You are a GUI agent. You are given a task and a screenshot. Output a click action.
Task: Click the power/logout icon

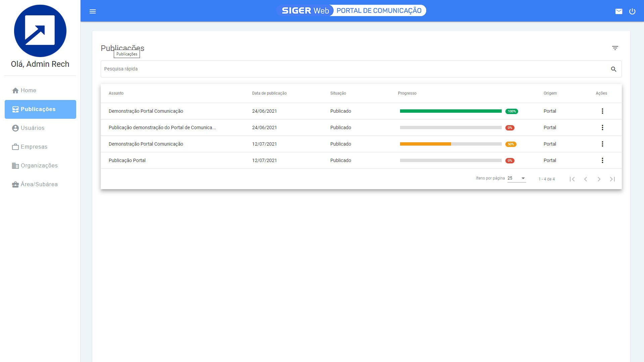pyautogui.click(x=632, y=11)
